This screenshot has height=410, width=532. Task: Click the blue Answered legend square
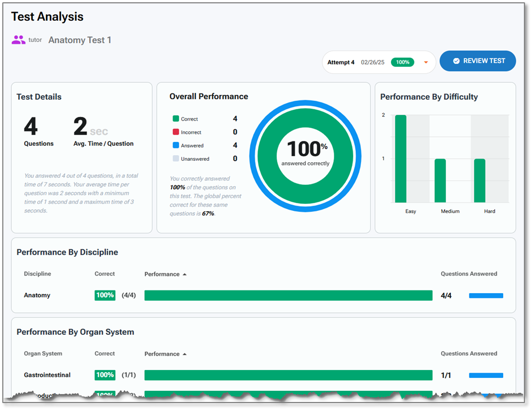[x=175, y=145]
